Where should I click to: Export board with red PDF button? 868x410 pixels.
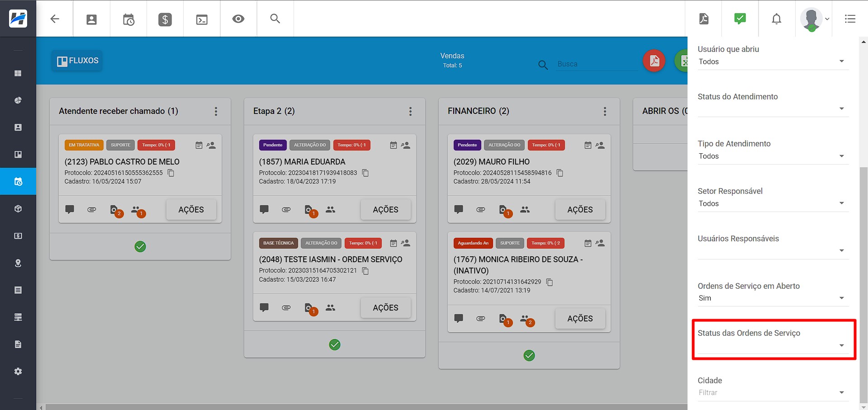(x=654, y=61)
